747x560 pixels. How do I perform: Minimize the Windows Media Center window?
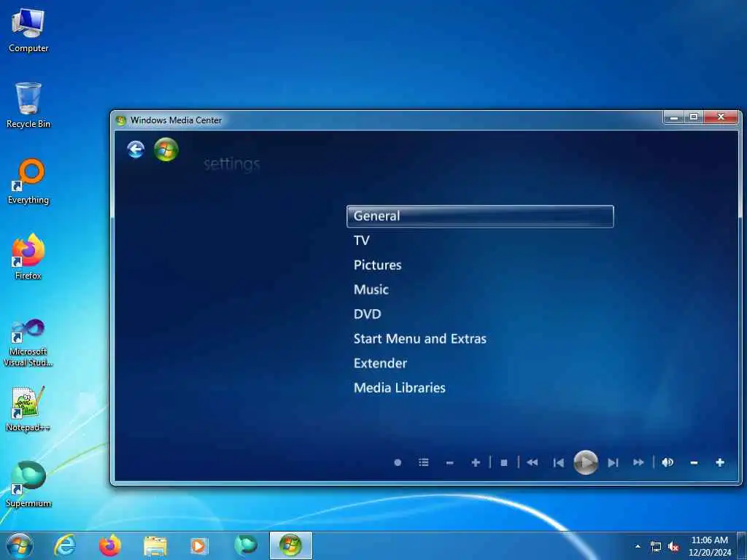click(x=673, y=117)
